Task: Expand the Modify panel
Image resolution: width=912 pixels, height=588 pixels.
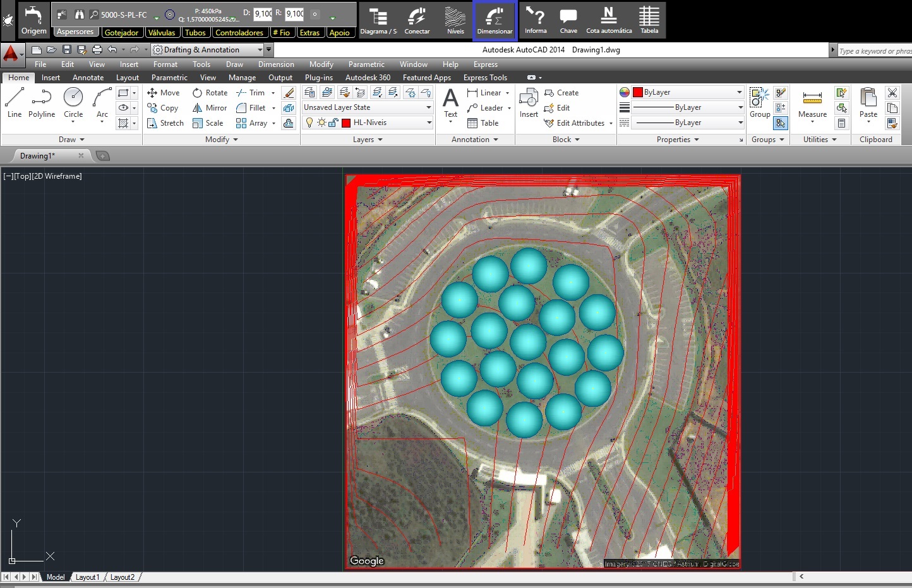Action: click(221, 140)
